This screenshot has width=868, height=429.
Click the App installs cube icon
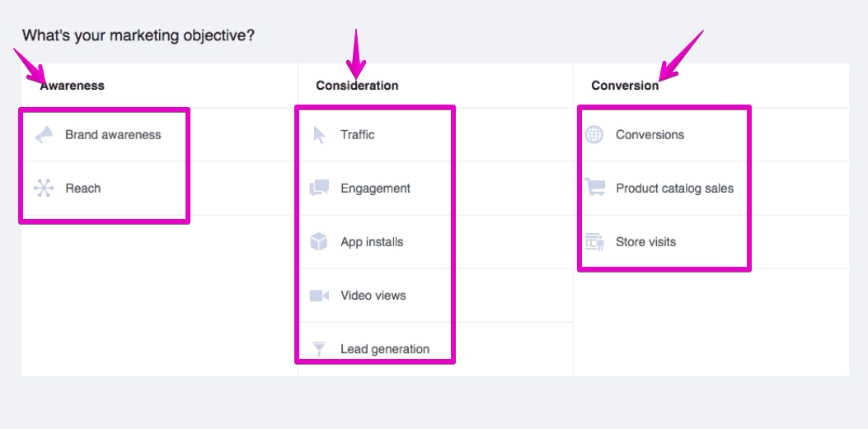[x=319, y=241]
